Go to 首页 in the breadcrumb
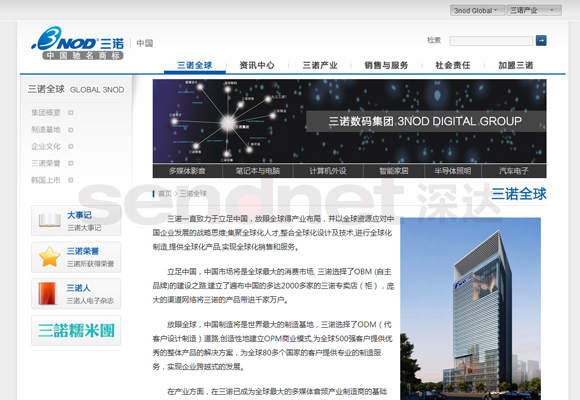Viewport: 580px width, 400px height. (x=165, y=194)
